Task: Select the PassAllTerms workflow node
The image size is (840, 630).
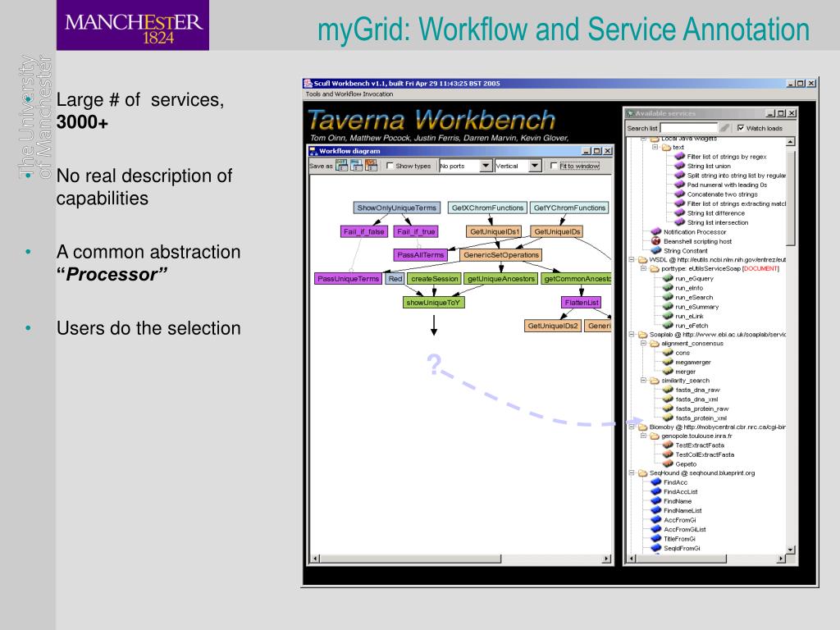Action: 421,255
